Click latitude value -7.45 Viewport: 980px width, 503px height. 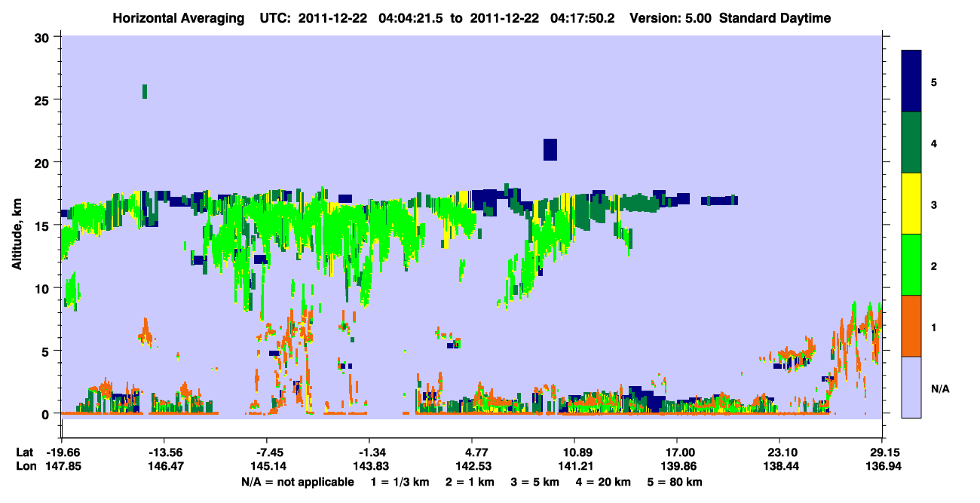269,452
